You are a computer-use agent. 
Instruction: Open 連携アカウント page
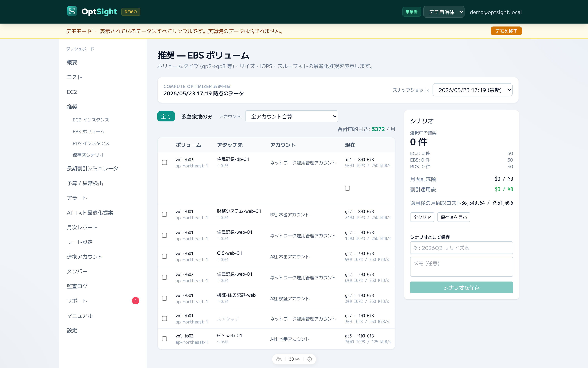85,257
